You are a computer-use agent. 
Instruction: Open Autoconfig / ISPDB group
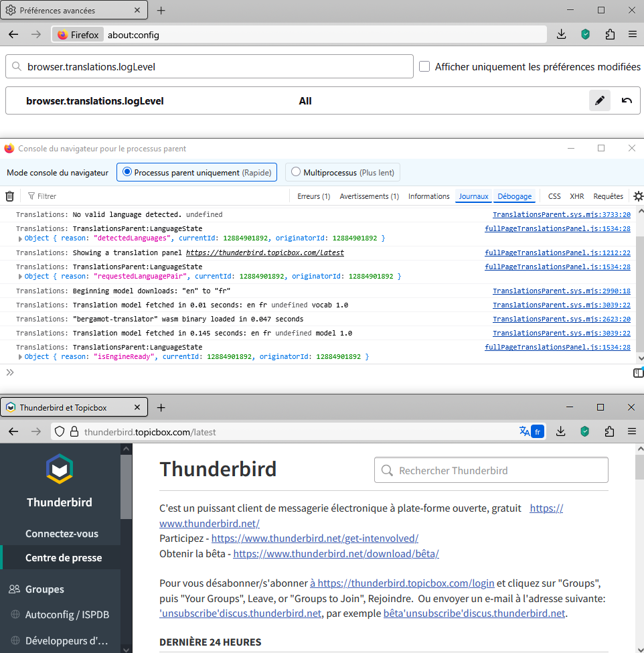pos(67,615)
